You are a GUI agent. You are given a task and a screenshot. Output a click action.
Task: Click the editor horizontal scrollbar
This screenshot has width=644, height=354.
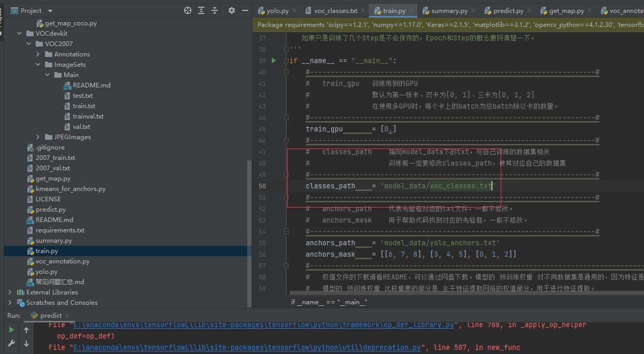[x=466, y=293]
